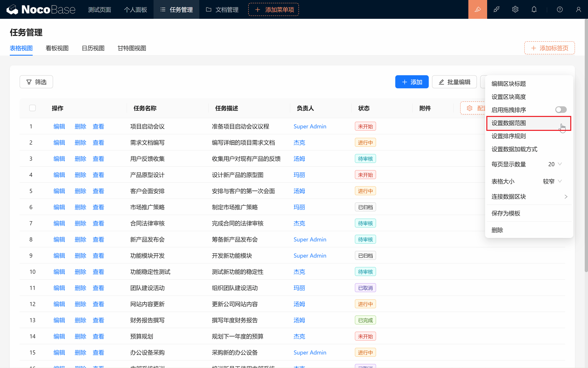Click the 筹备新产品发布会 description cell
The height and width of the screenshot is (368, 588).
pyautogui.click(x=235, y=239)
